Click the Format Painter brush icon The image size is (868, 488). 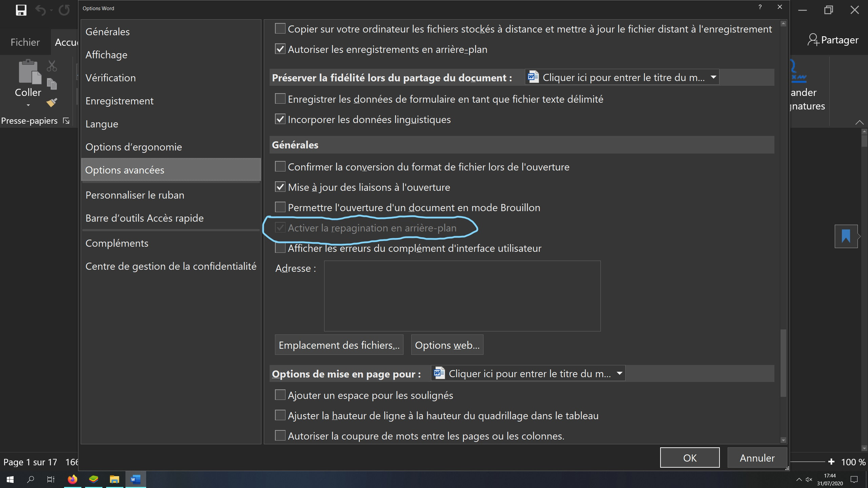[x=52, y=102]
